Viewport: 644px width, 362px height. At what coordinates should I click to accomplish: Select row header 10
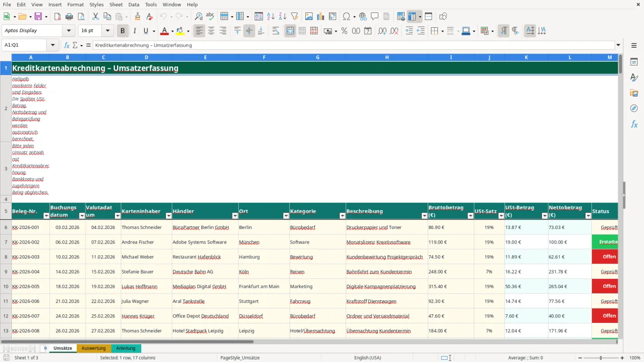(6, 286)
